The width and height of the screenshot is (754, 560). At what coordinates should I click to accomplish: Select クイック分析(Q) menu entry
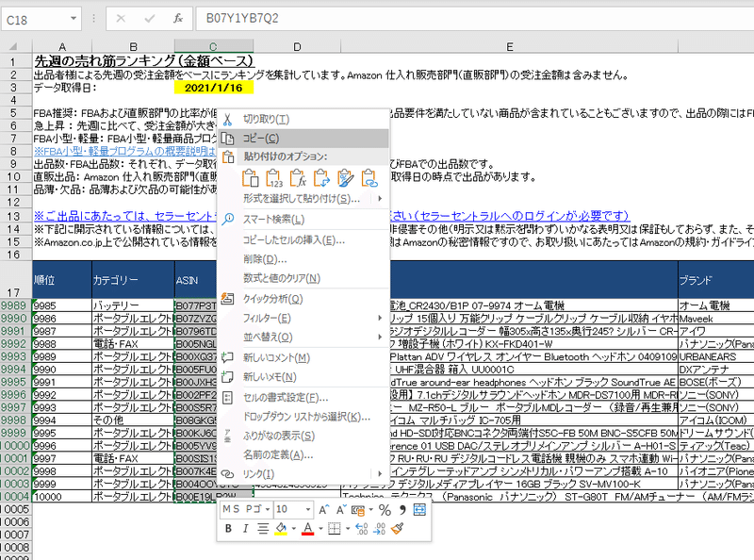click(303, 299)
